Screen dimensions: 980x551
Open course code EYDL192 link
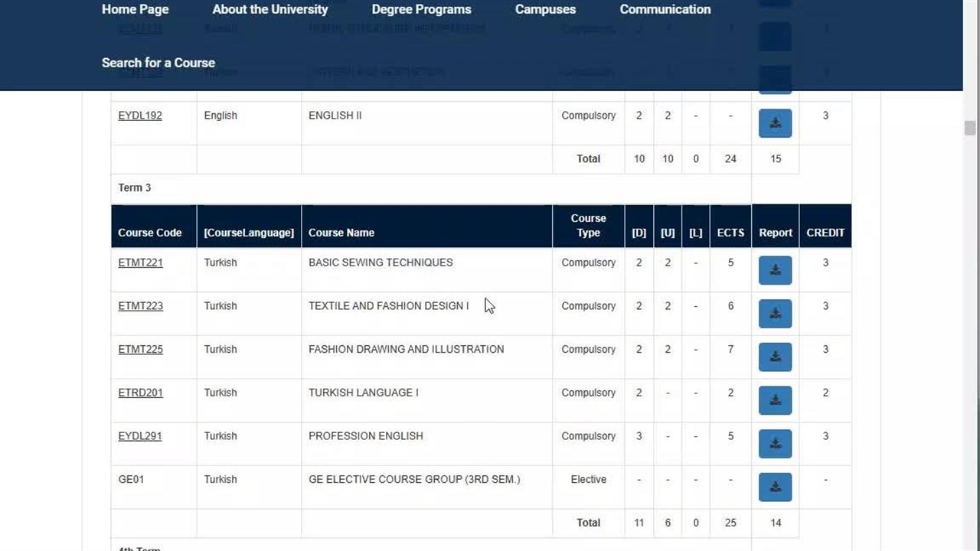(x=140, y=116)
